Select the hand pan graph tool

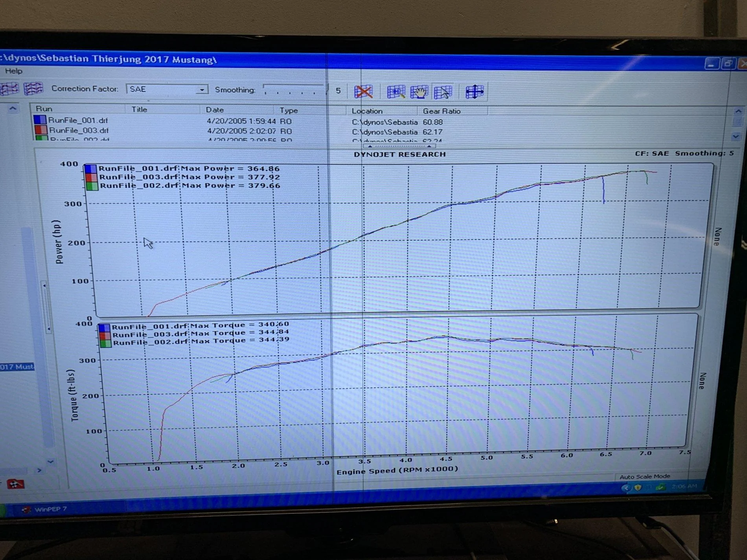pos(419,92)
